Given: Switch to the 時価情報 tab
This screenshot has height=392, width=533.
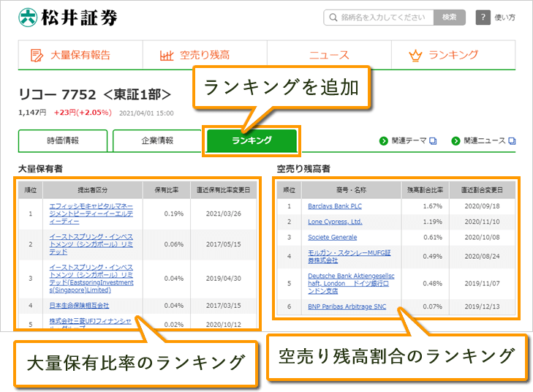Looking at the screenshot, I should click(x=63, y=140).
